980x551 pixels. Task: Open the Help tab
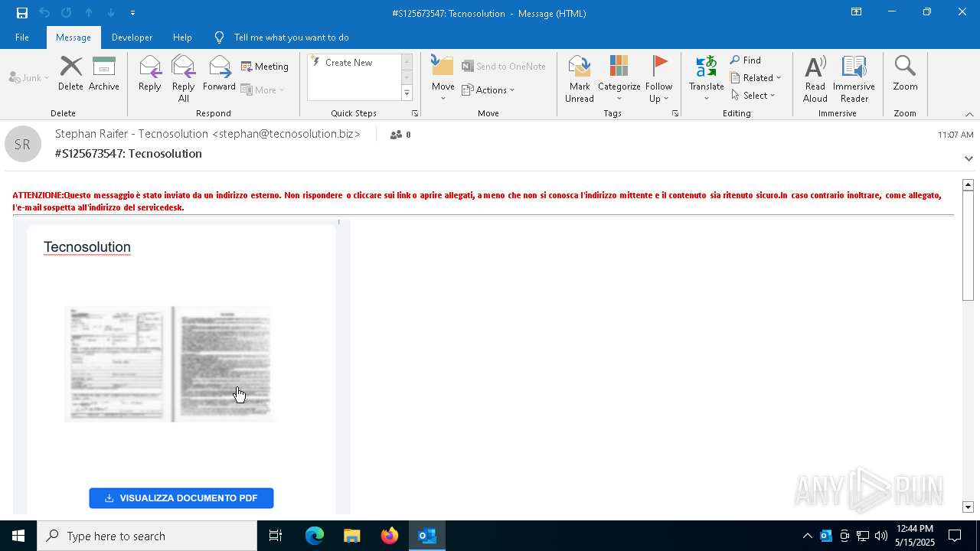pos(182,37)
